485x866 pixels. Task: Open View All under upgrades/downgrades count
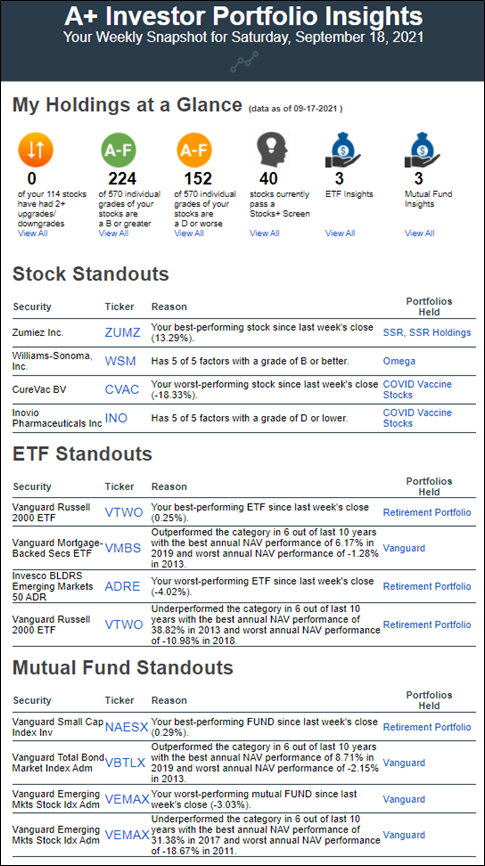33,233
